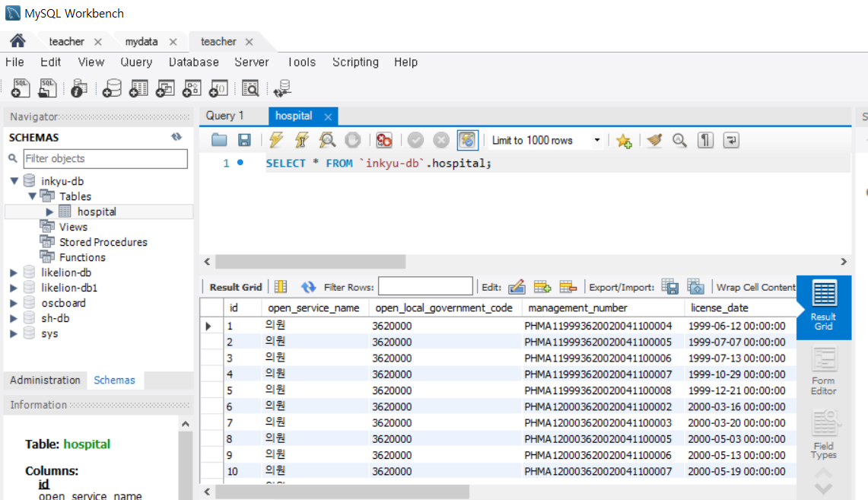This screenshot has width=868, height=500.
Task: Commit transaction checkmark icon
Action: [x=415, y=140]
